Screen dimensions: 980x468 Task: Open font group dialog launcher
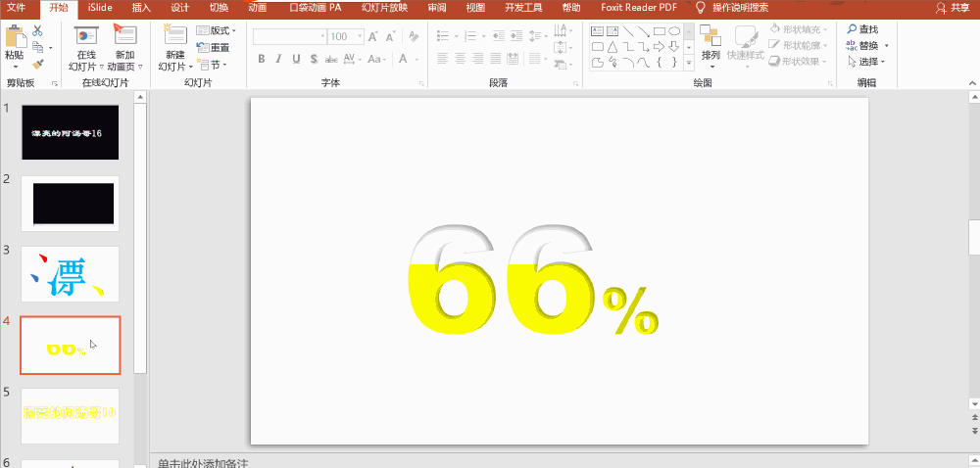[x=421, y=83]
